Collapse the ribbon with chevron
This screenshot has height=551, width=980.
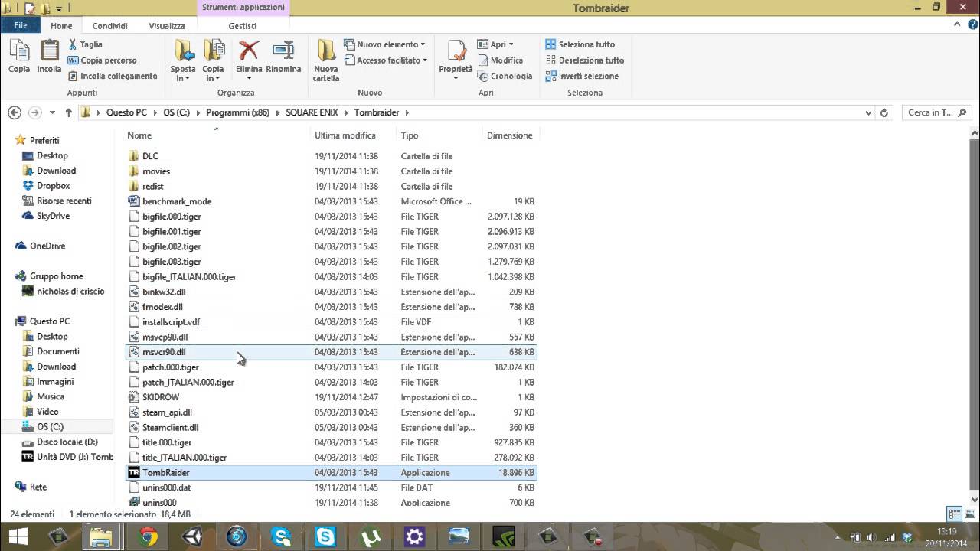958,25
